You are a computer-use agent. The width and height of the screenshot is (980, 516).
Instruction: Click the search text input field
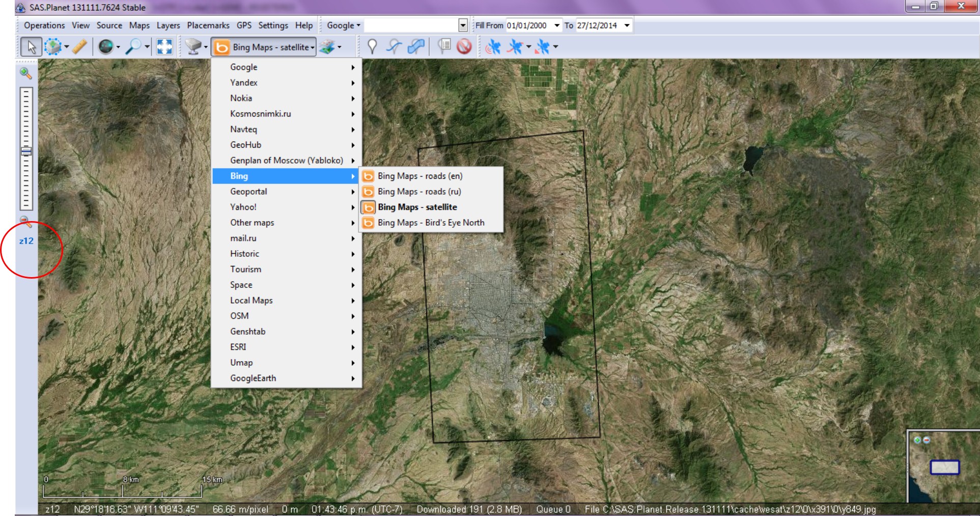[411, 25]
